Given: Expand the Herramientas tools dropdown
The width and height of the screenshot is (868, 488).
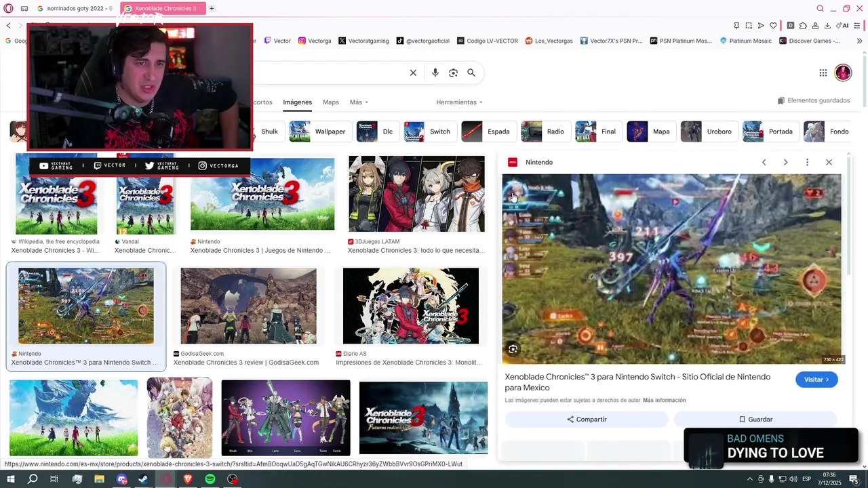Looking at the screenshot, I should (459, 102).
